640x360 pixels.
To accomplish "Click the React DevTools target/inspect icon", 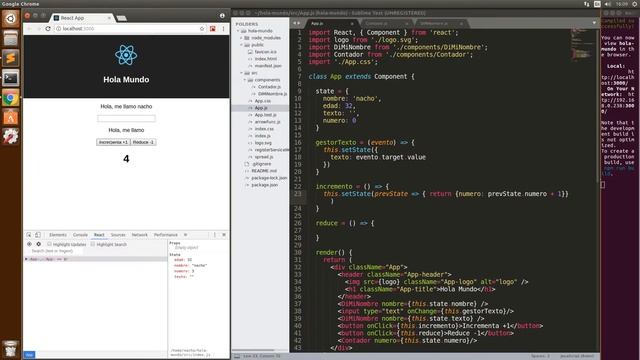I will [x=29, y=244].
